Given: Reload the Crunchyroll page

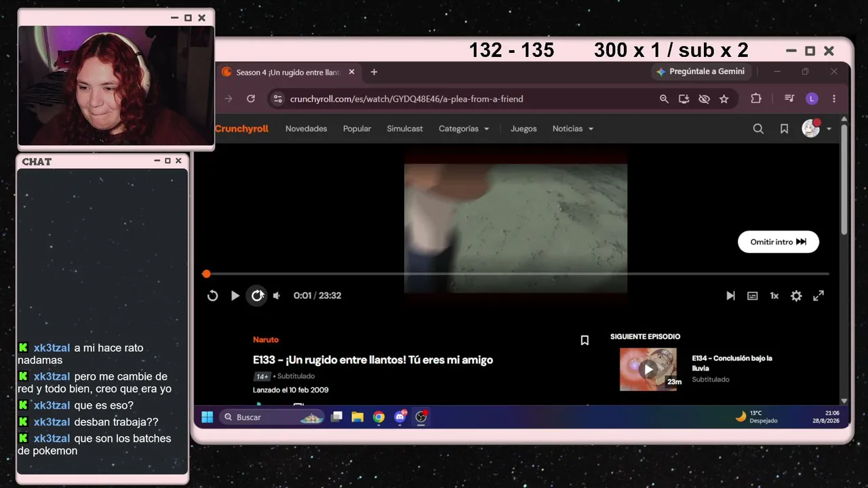Looking at the screenshot, I should (251, 99).
